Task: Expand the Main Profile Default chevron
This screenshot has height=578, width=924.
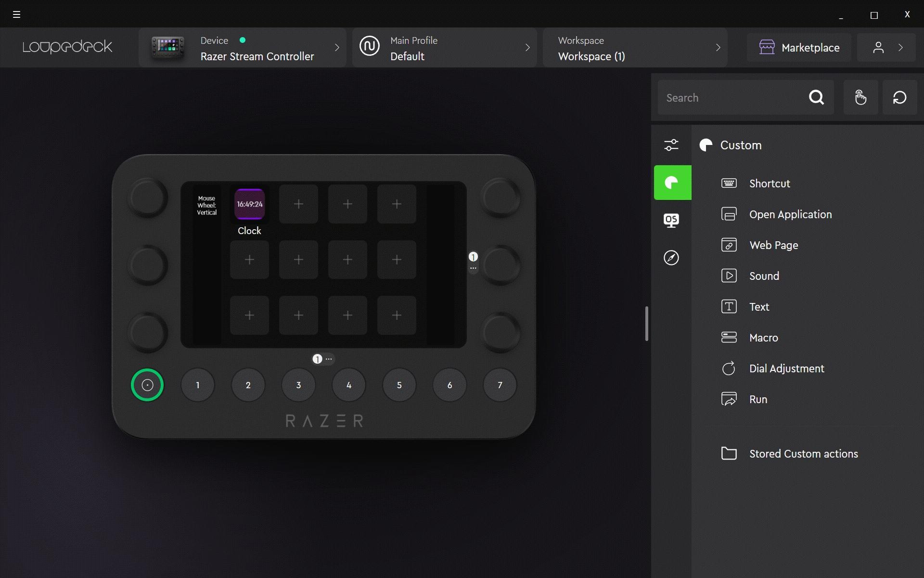Action: [527, 47]
